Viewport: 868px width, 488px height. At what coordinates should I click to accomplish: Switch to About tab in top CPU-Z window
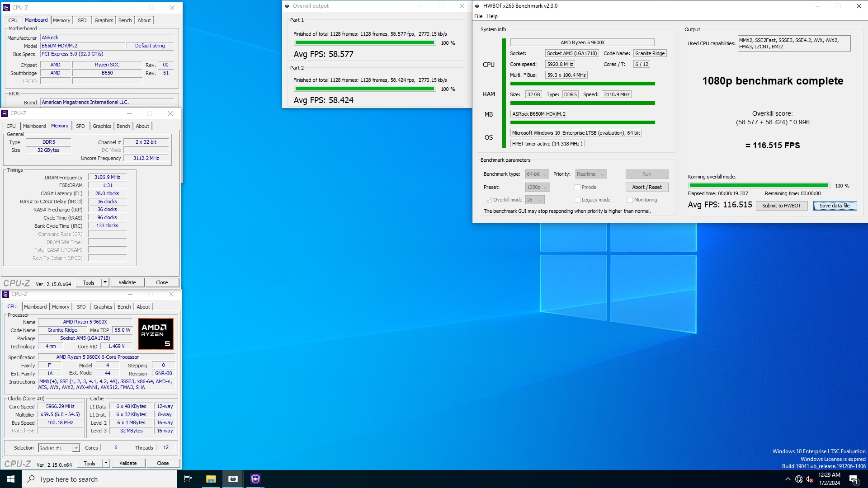click(144, 20)
